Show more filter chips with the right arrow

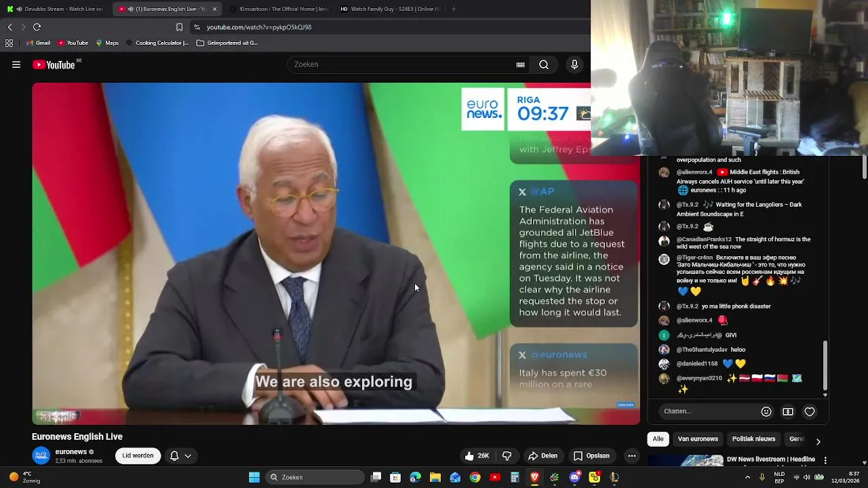(x=818, y=441)
